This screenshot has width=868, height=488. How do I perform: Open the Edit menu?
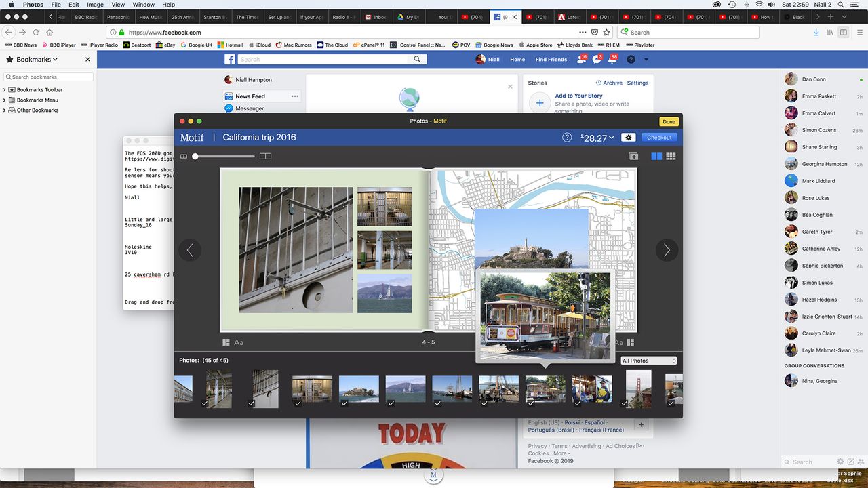click(x=73, y=5)
